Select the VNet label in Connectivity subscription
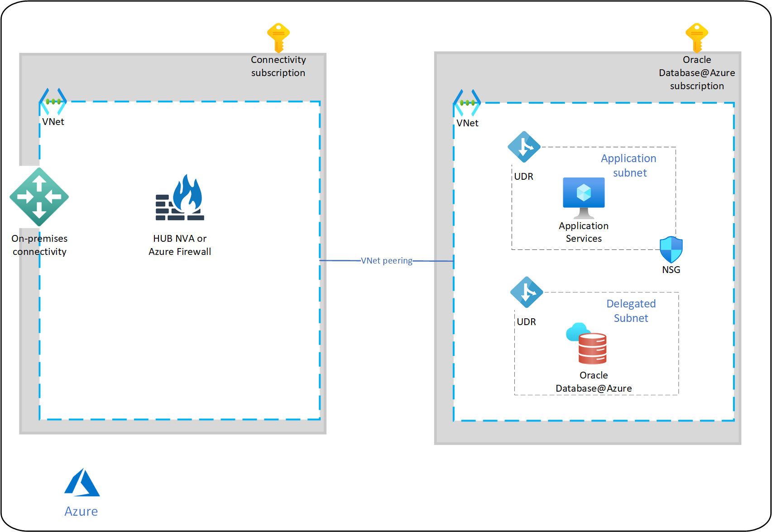 53,122
